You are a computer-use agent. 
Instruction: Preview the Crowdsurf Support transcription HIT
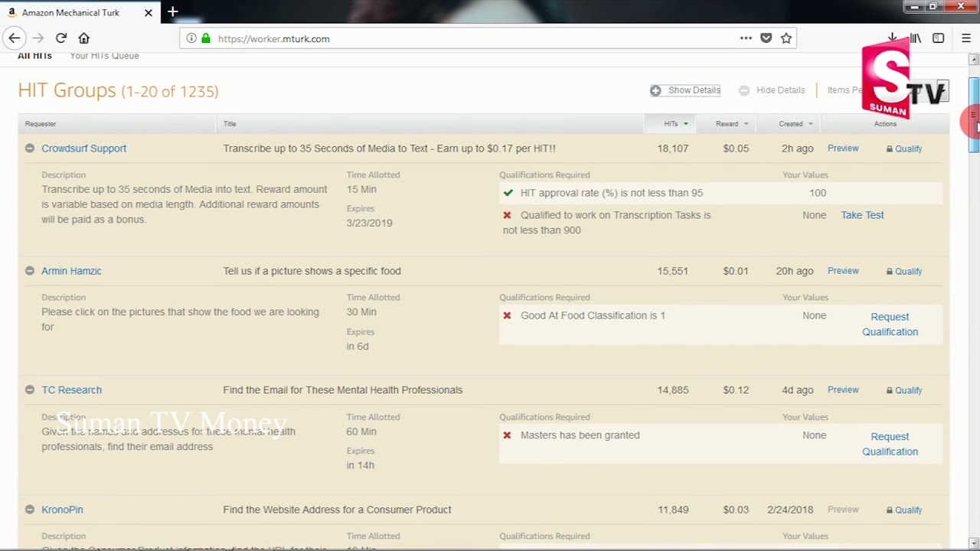click(x=843, y=148)
